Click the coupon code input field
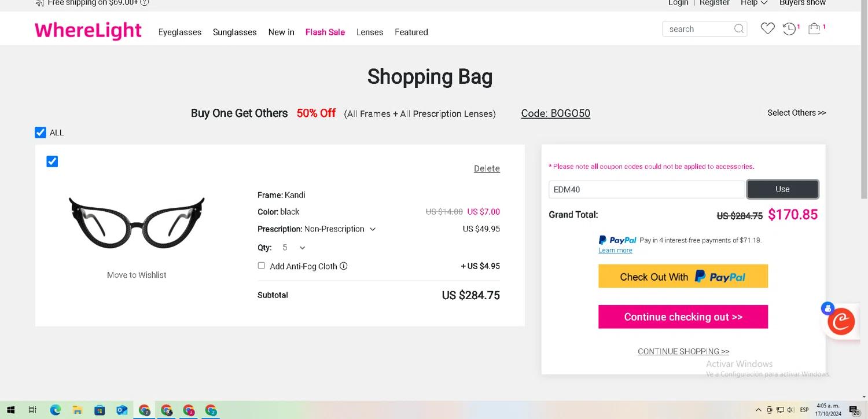The width and height of the screenshot is (868, 419). (x=646, y=189)
